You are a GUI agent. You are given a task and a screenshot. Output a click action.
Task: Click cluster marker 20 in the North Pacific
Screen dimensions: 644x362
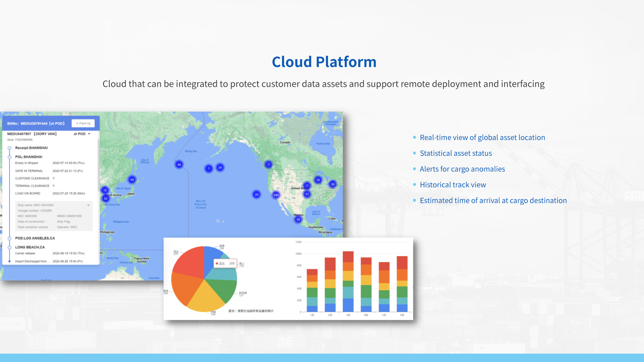257,195
